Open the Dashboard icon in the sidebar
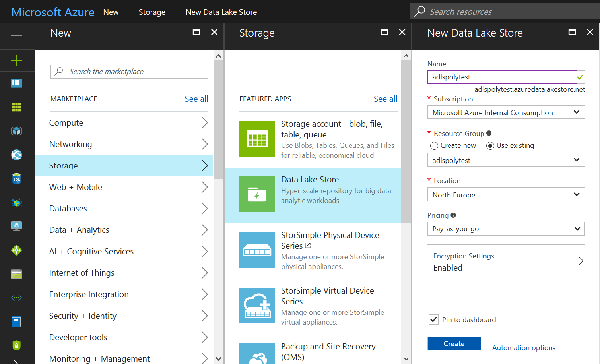The height and width of the screenshot is (364, 600). pyautogui.click(x=16, y=83)
